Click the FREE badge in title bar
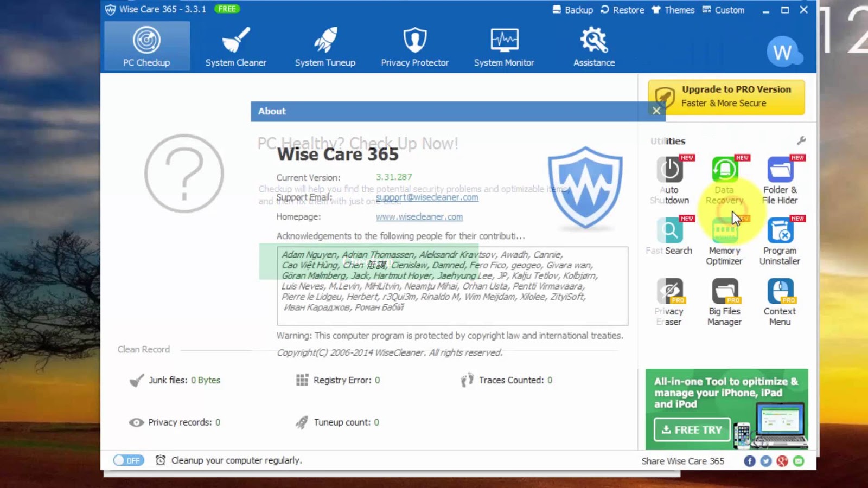Viewport: 868px width, 488px height. click(227, 9)
